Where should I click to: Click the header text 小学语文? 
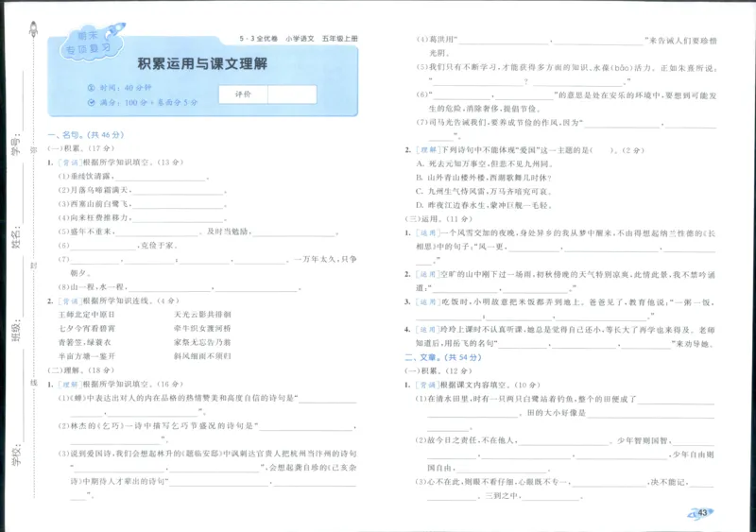300,39
